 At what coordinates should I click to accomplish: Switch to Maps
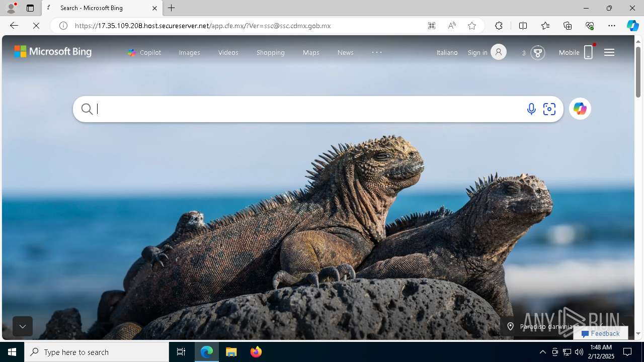pos(311,52)
